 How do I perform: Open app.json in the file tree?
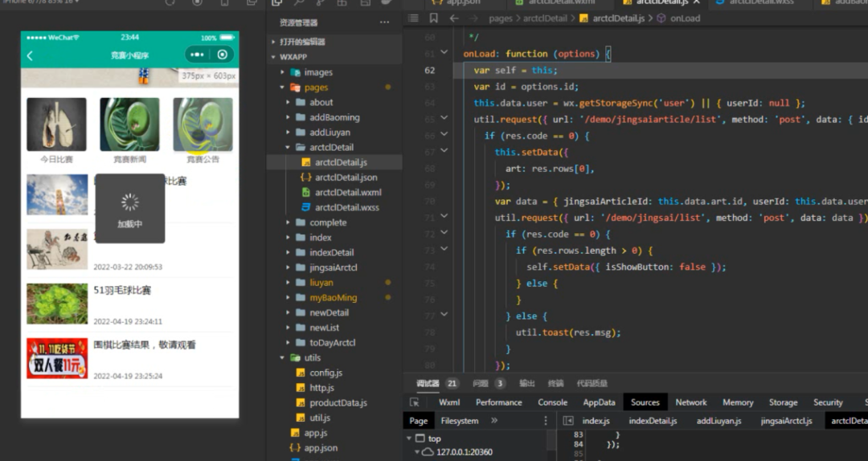click(321, 447)
